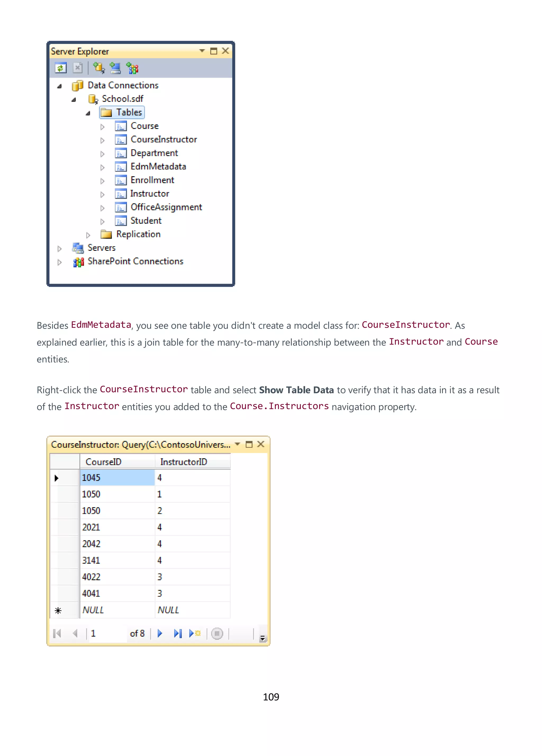
Task: Click the Servers computer icon
Action: click(x=78, y=248)
